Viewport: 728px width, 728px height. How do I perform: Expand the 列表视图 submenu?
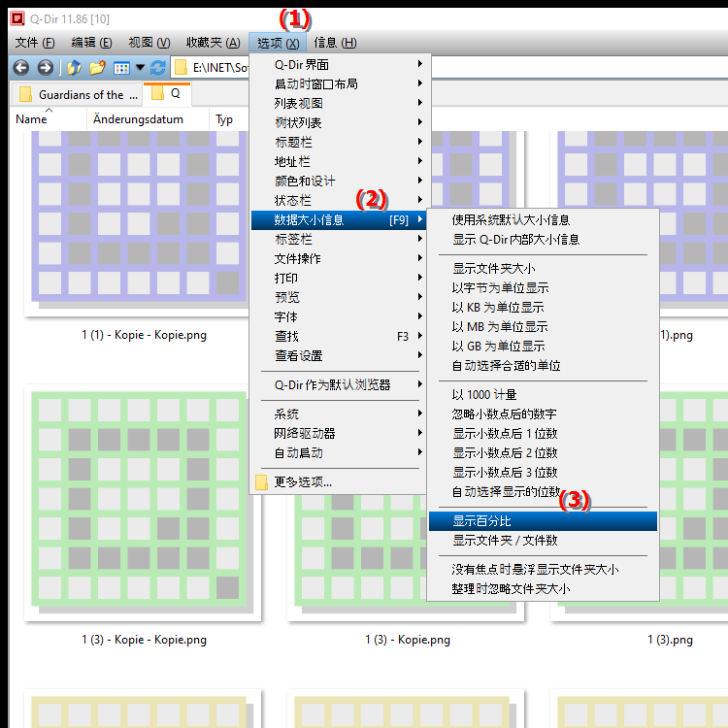[x=339, y=103]
